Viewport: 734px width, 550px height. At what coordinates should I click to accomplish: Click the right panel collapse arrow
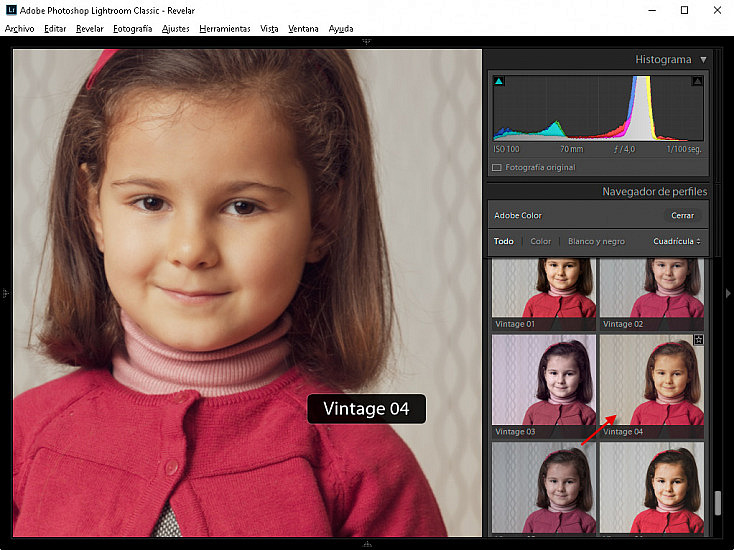pyautogui.click(x=728, y=293)
